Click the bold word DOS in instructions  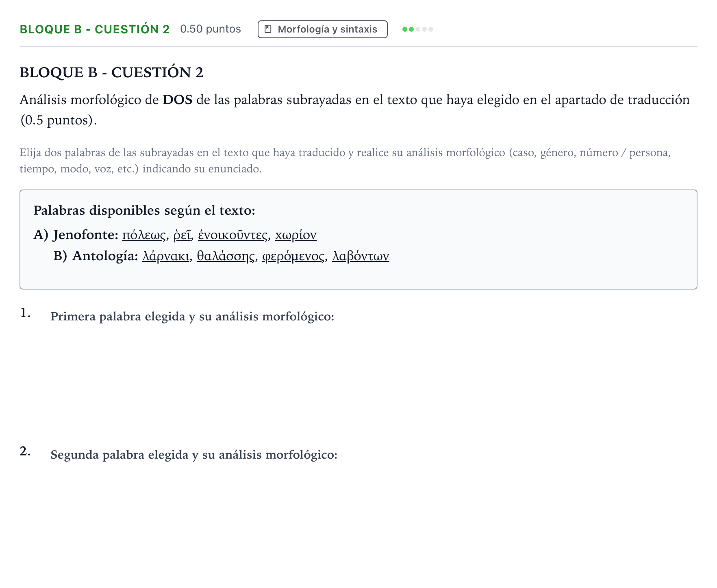point(178,100)
